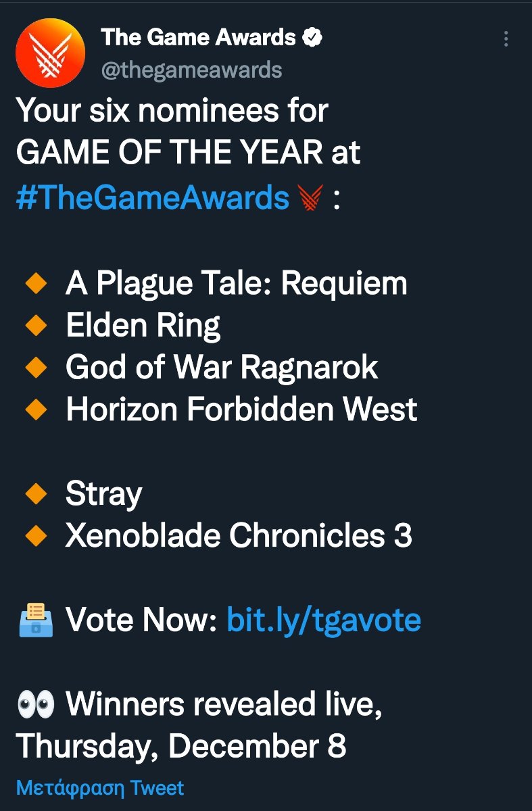Click the verified badge next to the account name
The image size is (532, 811).
(312, 38)
